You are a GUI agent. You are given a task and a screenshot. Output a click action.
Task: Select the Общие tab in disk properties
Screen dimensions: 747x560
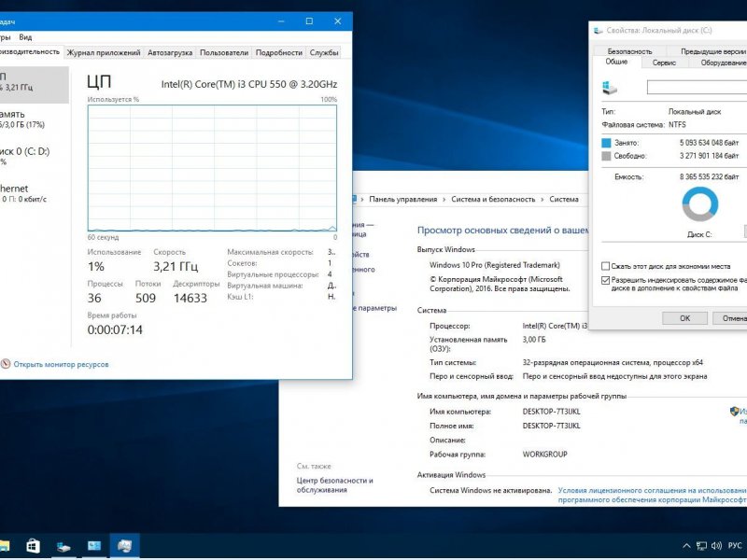616,62
